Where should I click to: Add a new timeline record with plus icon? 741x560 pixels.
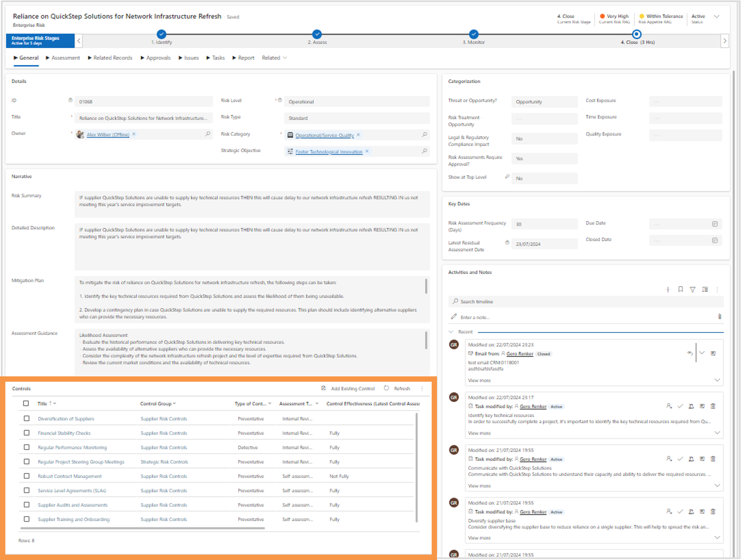coord(668,289)
